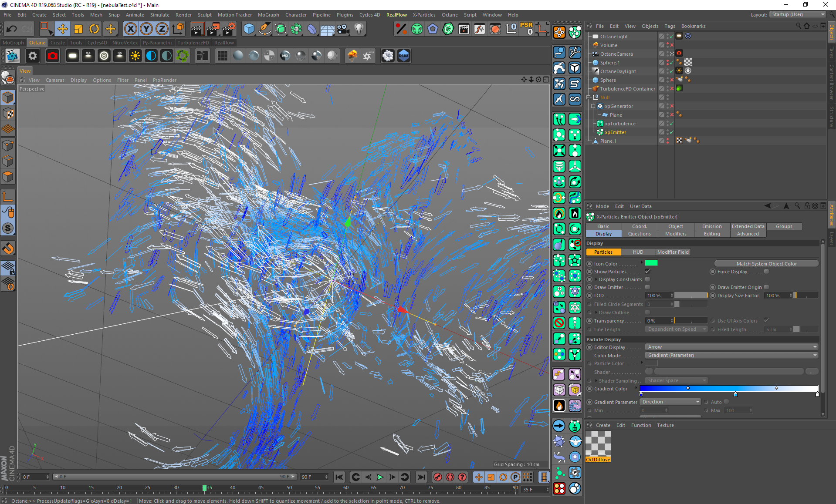Select the Scale tool in top toolbar

[78, 29]
